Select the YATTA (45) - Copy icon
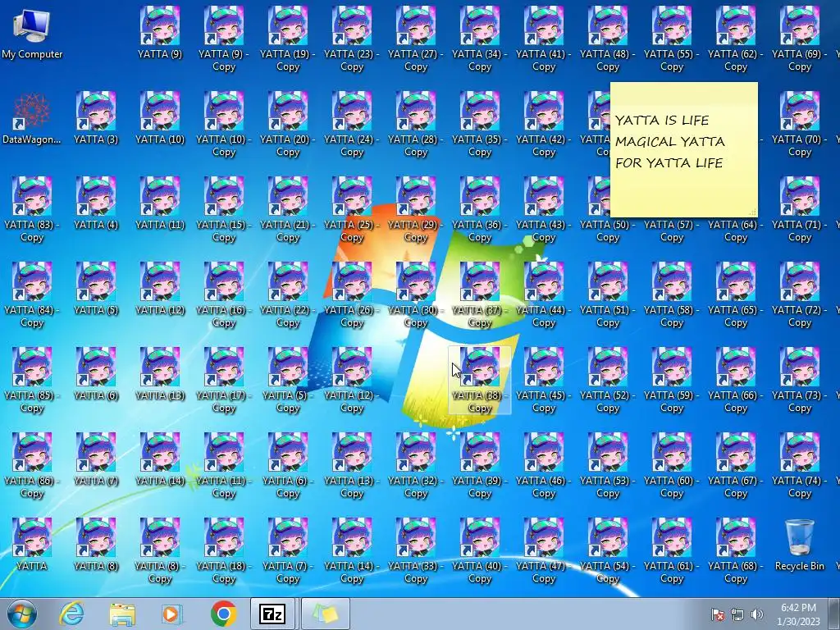Image resolution: width=840 pixels, height=630 pixels. 543,380
